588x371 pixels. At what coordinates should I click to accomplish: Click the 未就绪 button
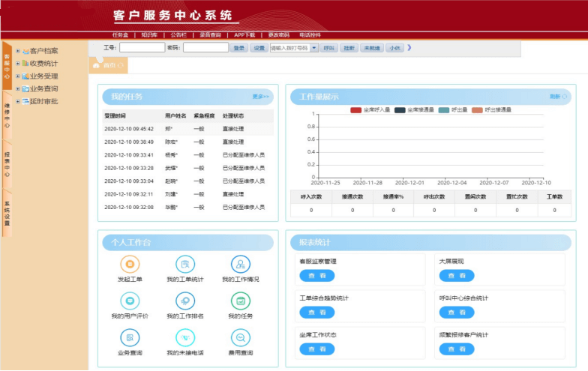coord(372,48)
